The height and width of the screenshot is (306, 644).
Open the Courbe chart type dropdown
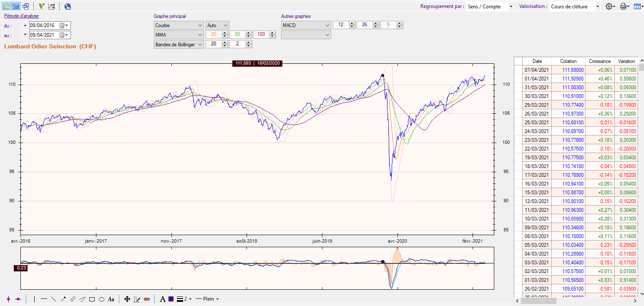(179, 25)
